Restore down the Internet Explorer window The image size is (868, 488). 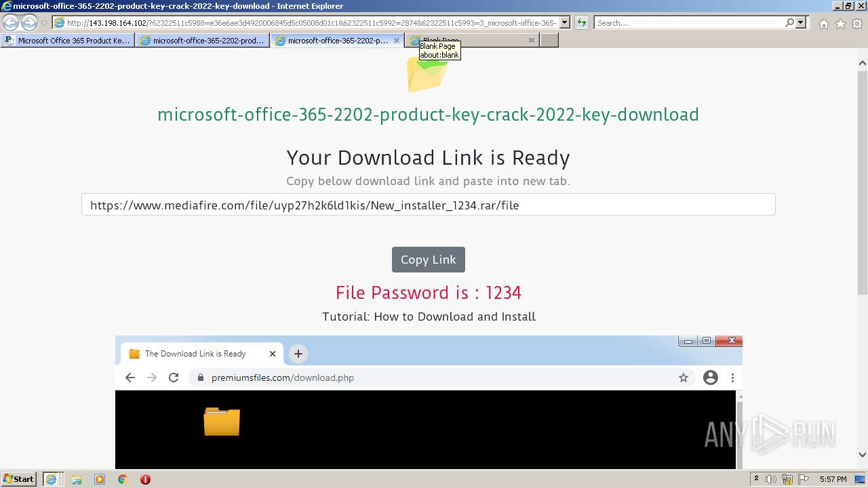pos(848,5)
